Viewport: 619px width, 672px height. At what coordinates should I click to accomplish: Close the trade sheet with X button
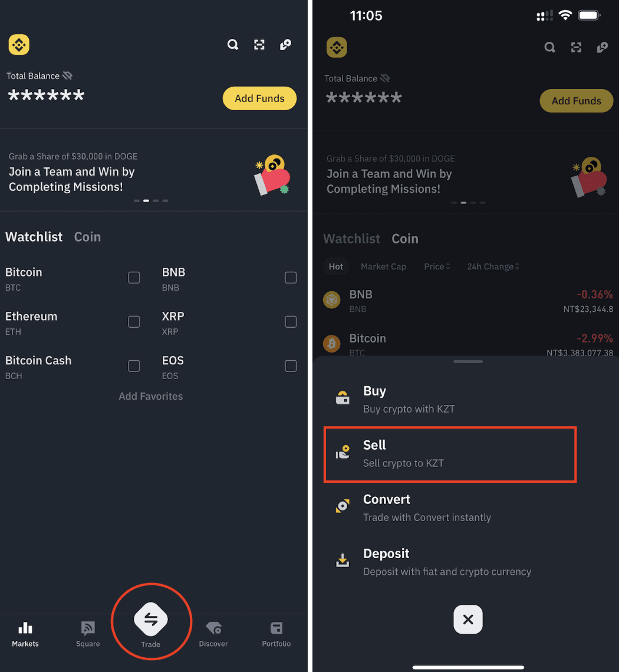[467, 620]
